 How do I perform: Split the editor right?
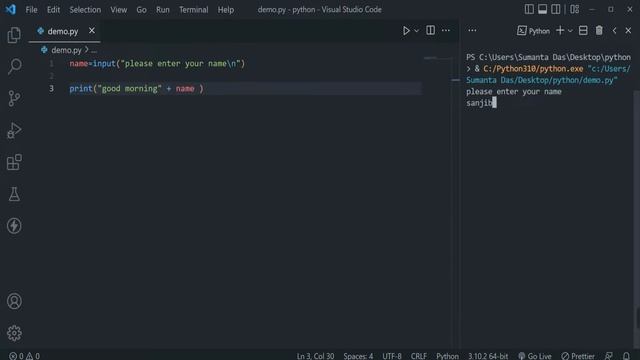(x=430, y=30)
